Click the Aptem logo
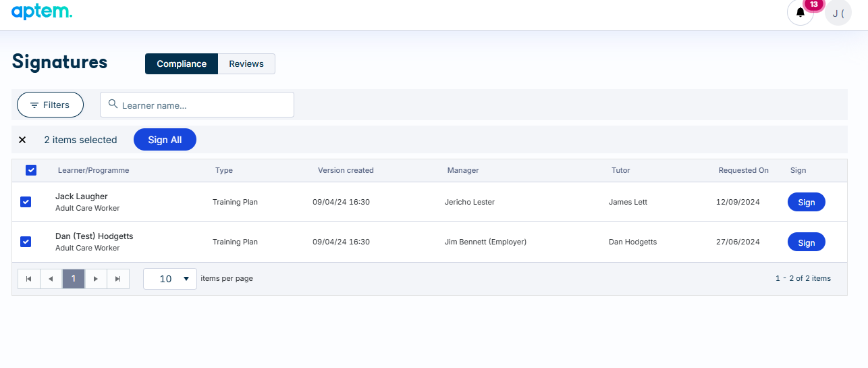 42,11
